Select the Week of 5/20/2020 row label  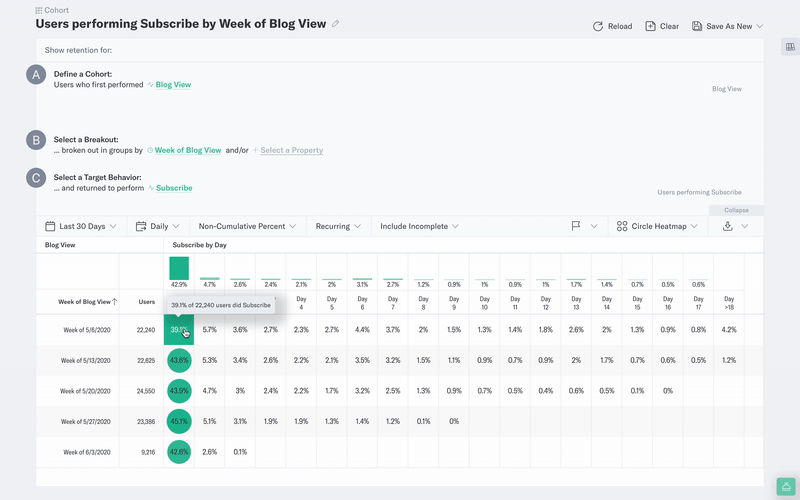(85, 391)
